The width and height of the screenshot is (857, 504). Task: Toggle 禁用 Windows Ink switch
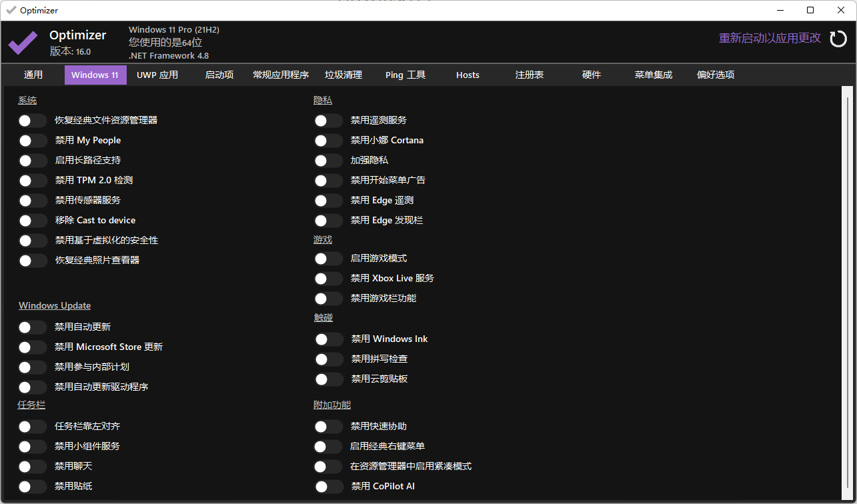click(x=329, y=339)
